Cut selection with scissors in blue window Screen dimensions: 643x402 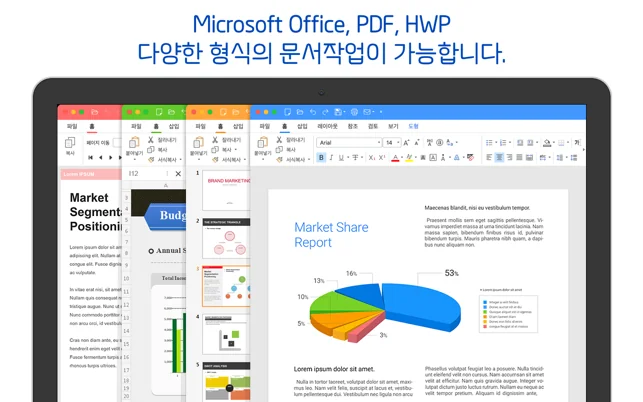pyautogui.click(x=279, y=140)
